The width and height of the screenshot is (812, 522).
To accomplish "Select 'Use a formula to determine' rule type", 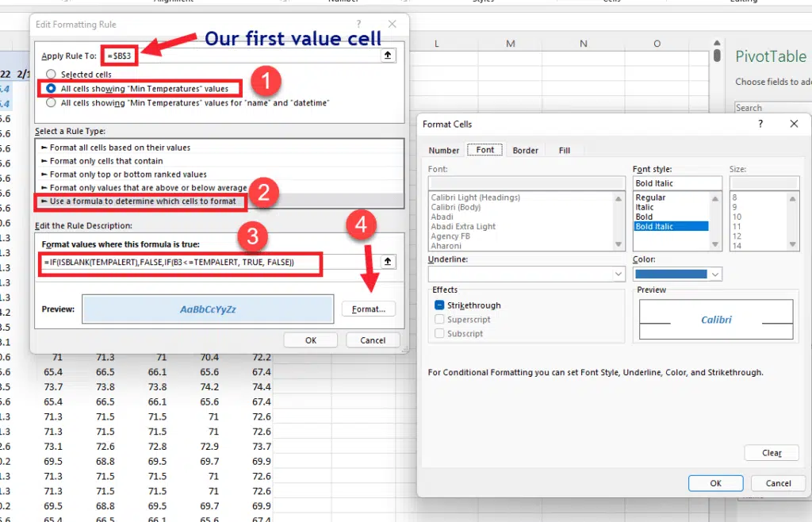I will pos(143,202).
